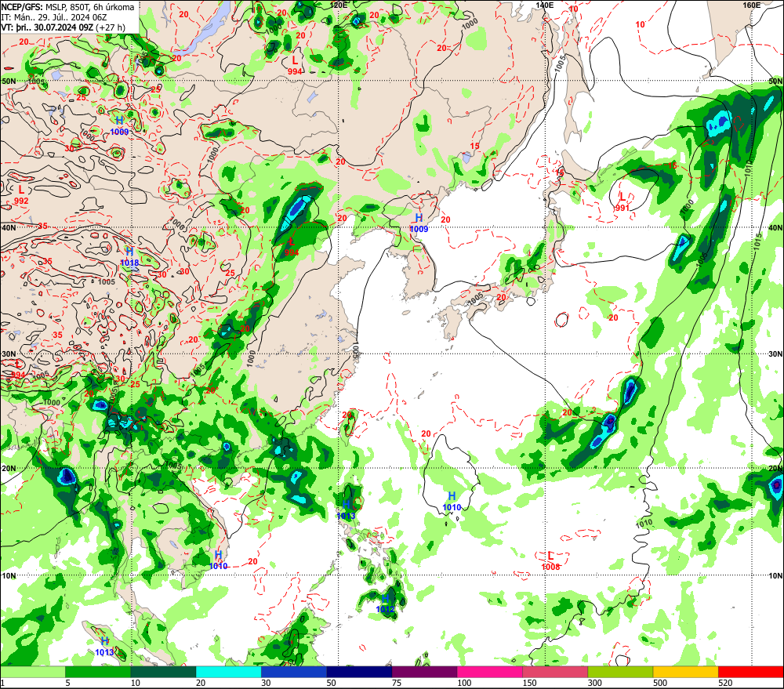Image resolution: width=784 pixels, height=689 pixels.
Task: Click the 30N label on the right edge
Action: [775, 354]
